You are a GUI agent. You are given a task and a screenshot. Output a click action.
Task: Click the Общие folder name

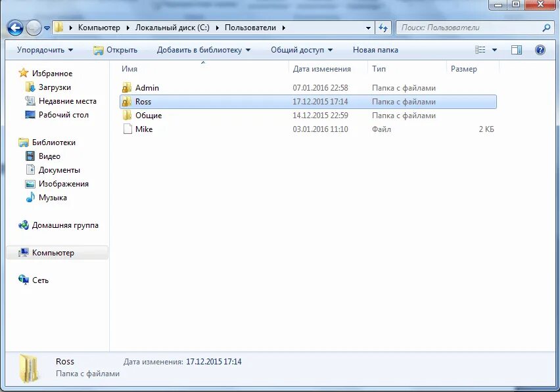pyautogui.click(x=149, y=115)
